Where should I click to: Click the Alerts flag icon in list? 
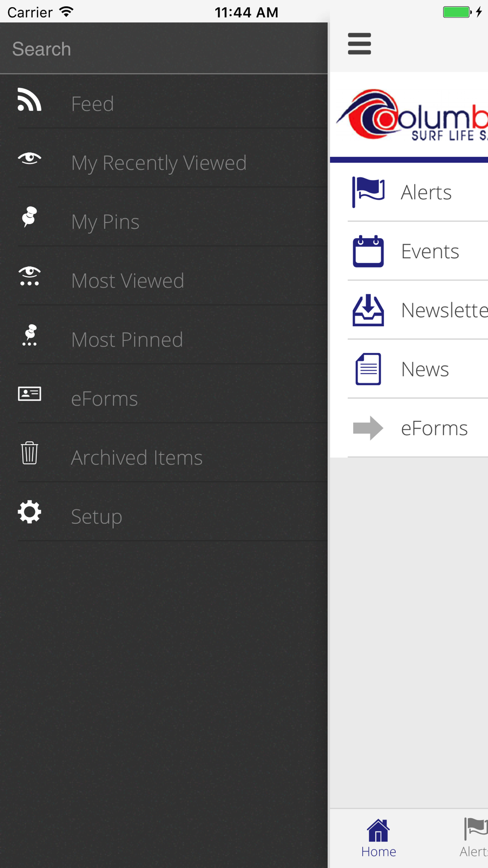pyautogui.click(x=368, y=192)
